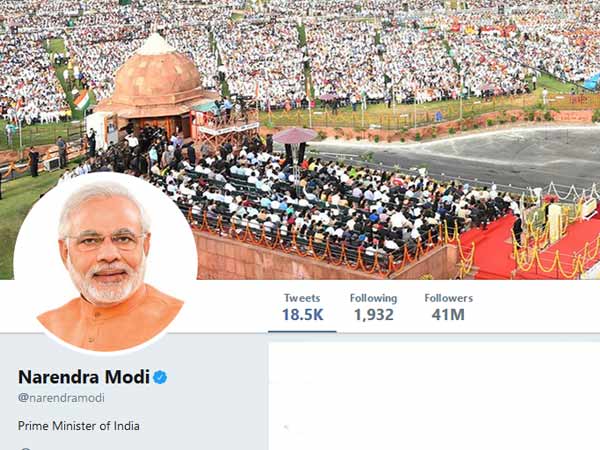
Task: Click the blue verified badge icon
Action: pos(160,377)
